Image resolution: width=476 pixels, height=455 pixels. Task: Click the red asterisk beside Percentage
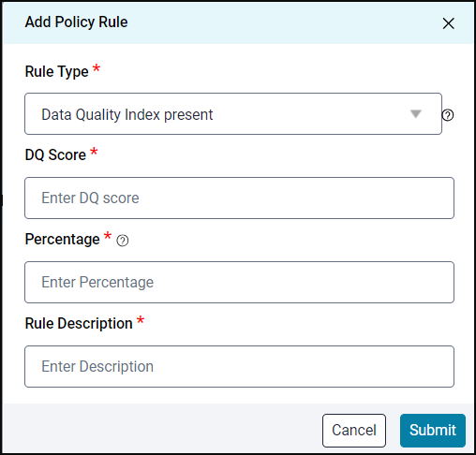click(x=108, y=236)
